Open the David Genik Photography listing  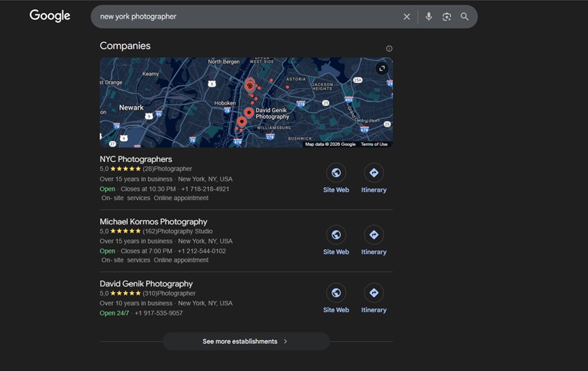pos(146,284)
